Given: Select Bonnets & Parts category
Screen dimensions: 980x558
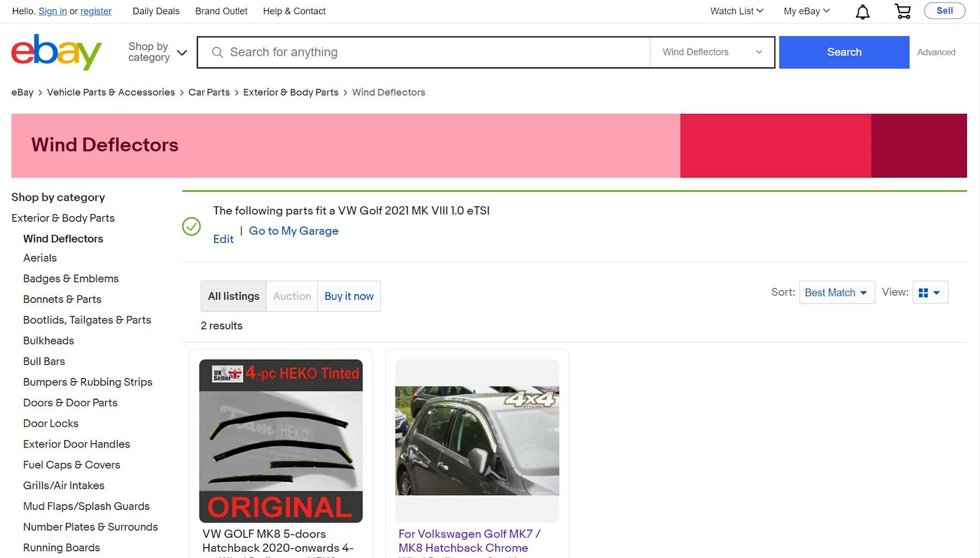Looking at the screenshot, I should [62, 299].
